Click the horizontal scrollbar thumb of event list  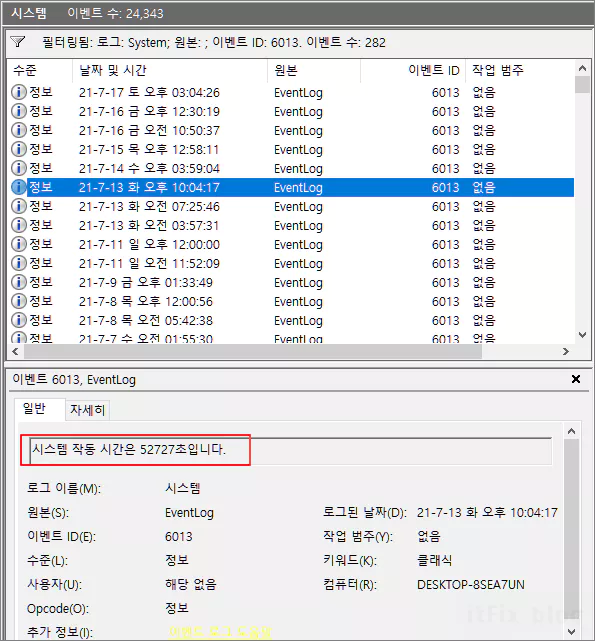coord(253,351)
